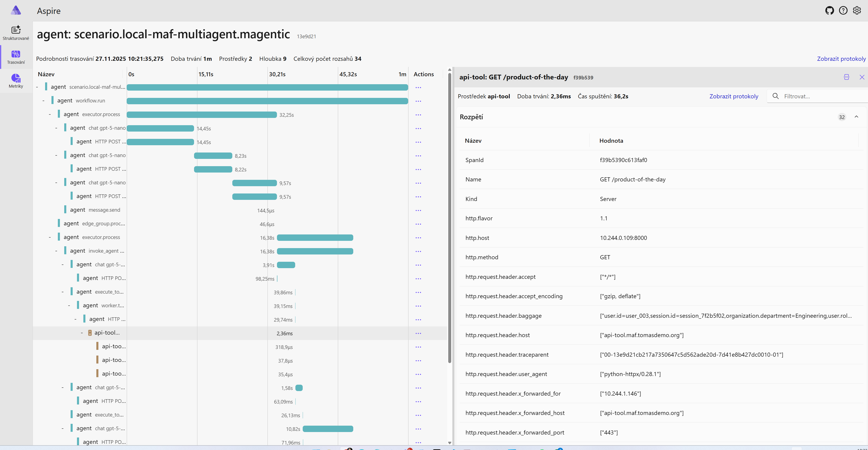Collapse the workflow.run span row
The height and width of the screenshot is (450, 868).
click(x=44, y=101)
